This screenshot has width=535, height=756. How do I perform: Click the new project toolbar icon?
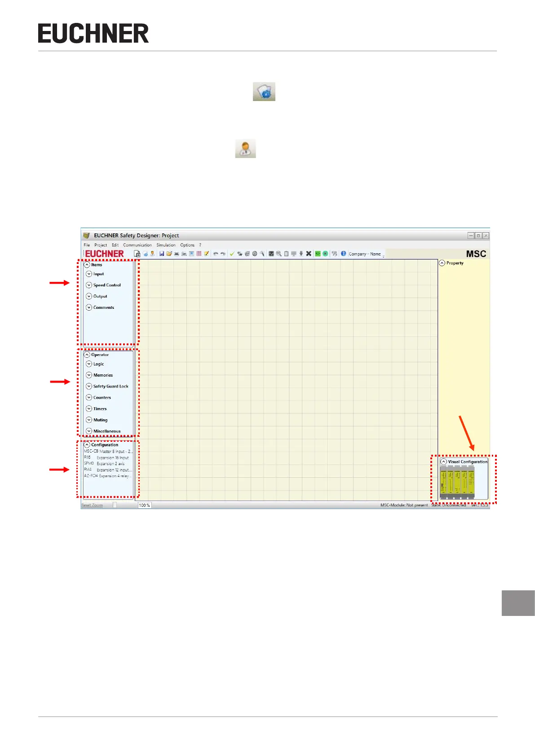coord(137,254)
